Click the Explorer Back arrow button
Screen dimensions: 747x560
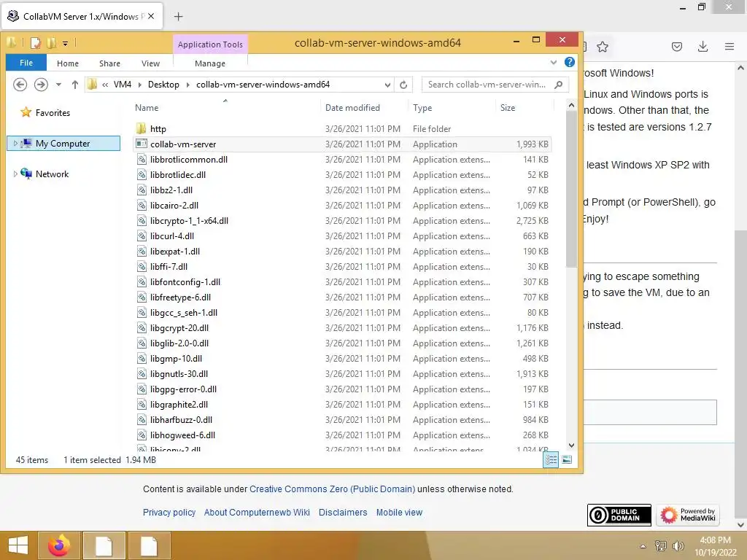pyautogui.click(x=20, y=85)
